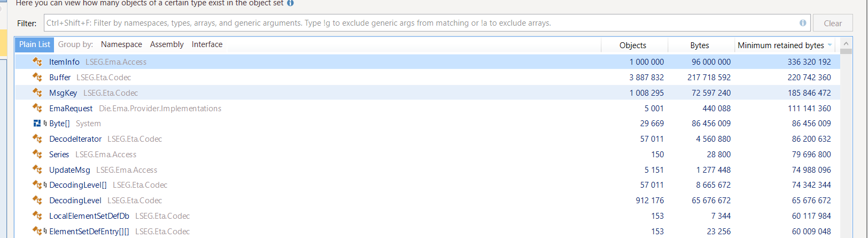Image resolution: width=868 pixels, height=238 pixels.
Task: Switch to Plain List view
Action: (x=35, y=44)
